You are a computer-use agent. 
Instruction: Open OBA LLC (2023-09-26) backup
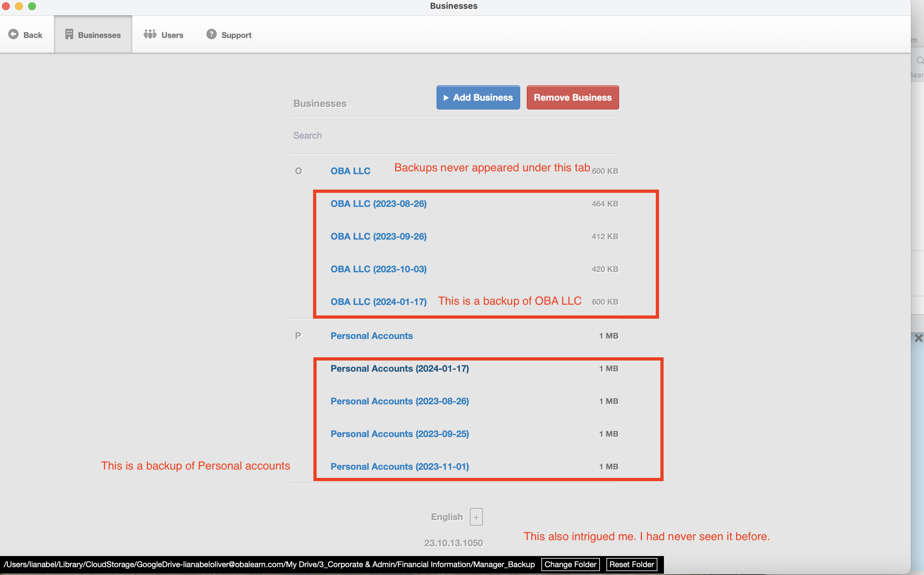379,236
